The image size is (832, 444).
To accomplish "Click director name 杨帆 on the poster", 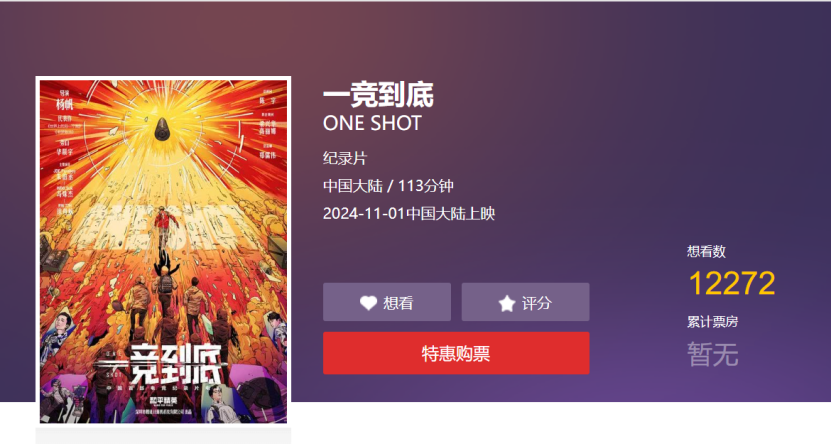I will click(65, 104).
